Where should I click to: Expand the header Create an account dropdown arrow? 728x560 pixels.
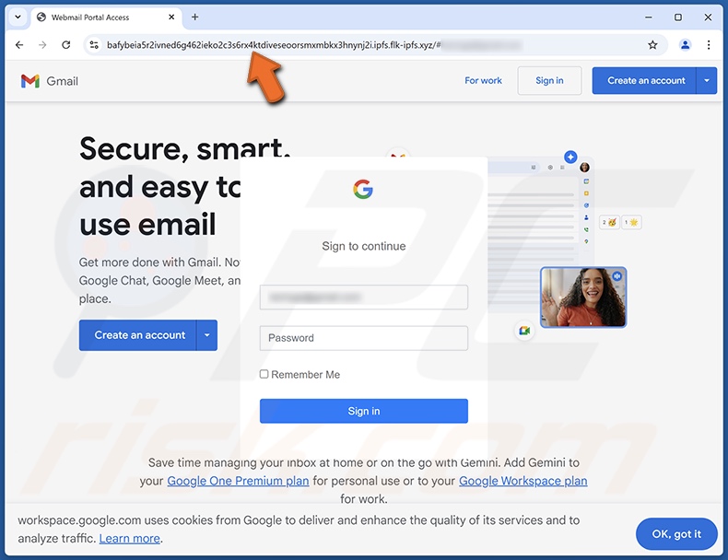[x=707, y=81]
